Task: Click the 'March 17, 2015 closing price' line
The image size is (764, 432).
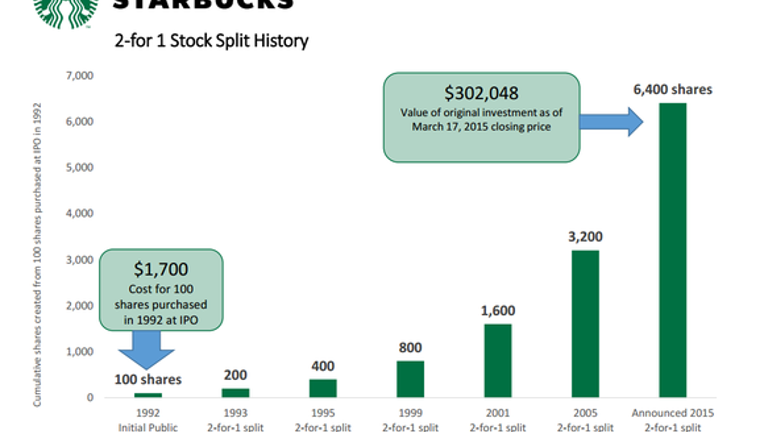Action: pos(481,127)
